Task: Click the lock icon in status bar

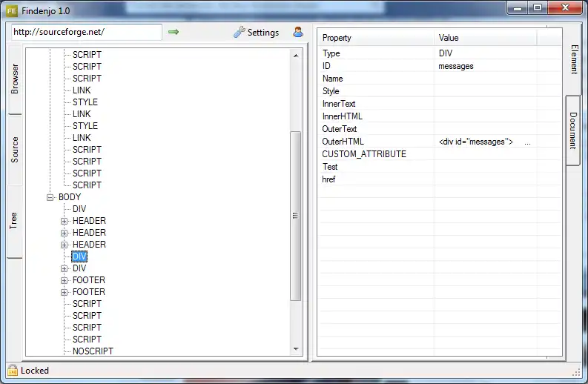Action: pos(13,370)
